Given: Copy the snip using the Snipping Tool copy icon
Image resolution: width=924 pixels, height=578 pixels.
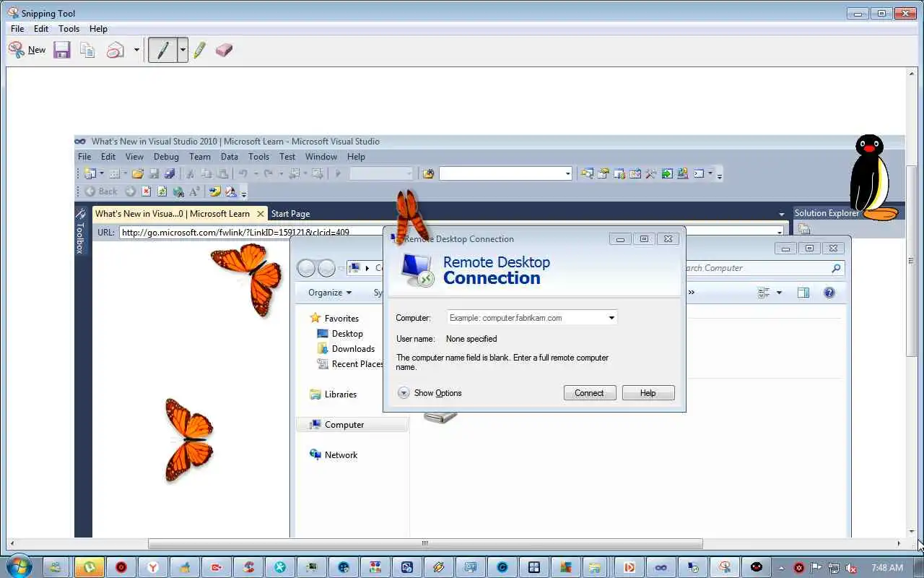Looking at the screenshot, I should [x=87, y=50].
